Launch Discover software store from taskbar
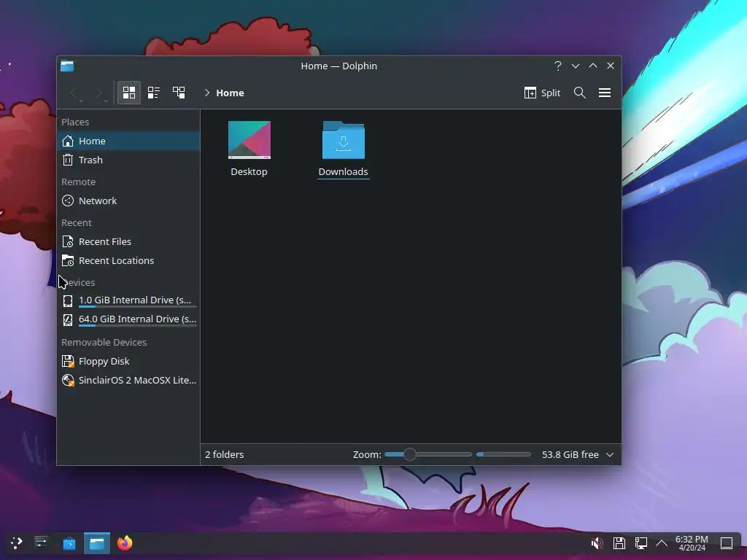 (69, 543)
